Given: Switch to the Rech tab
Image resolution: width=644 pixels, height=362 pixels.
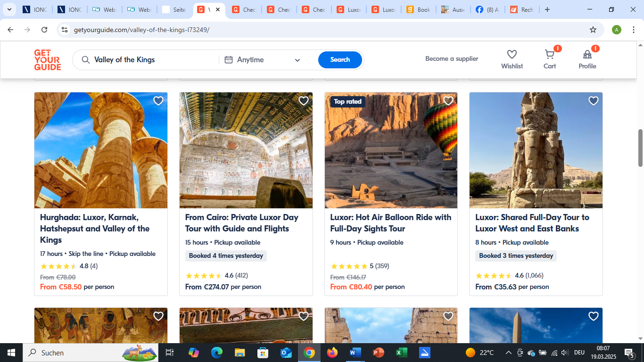Looking at the screenshot, I should (x=521, y=9).
